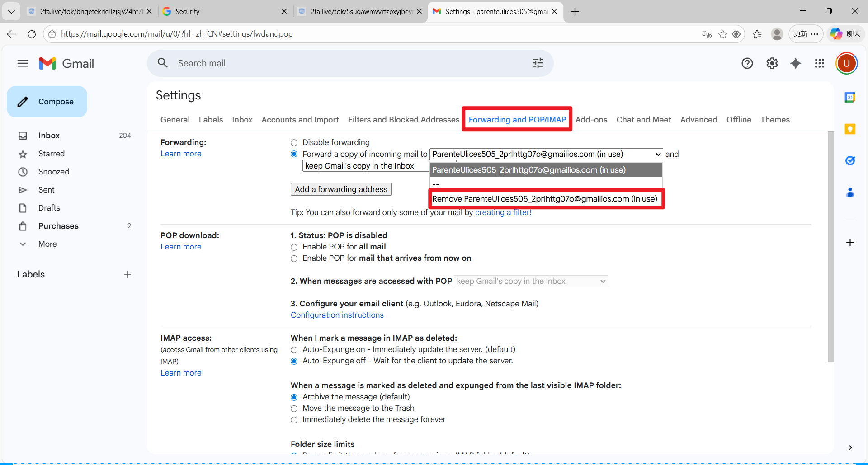Toggle the main menu hamburger icon
The height and width of the screenshot is (465, 868).
coord(23,63)
